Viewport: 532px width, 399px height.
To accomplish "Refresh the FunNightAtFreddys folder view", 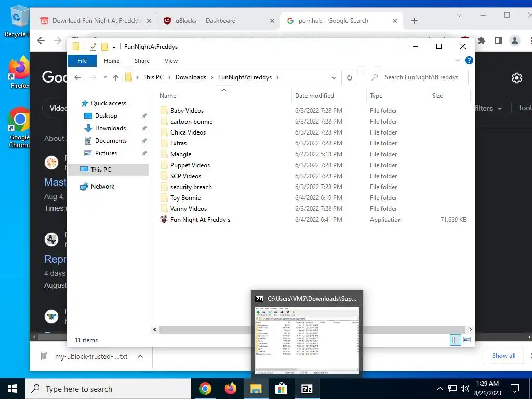I will pyautogui.click(x=350, y=77).
